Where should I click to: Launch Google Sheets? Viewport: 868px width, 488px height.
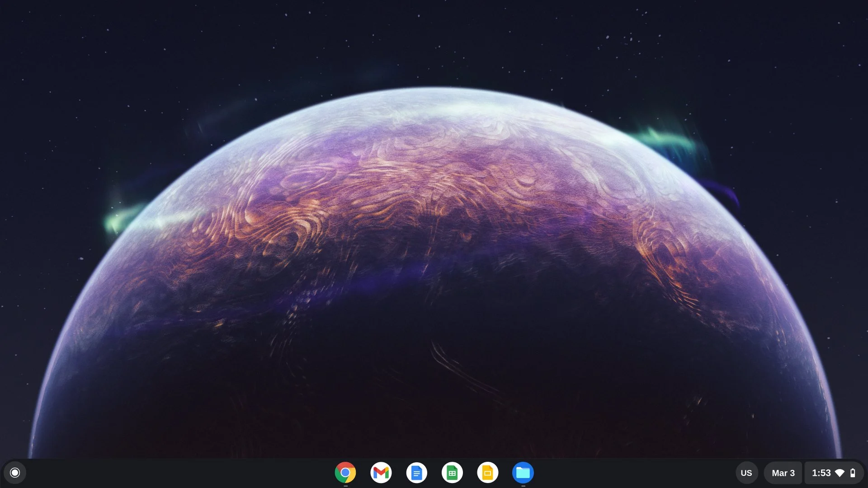click(452, 473)
